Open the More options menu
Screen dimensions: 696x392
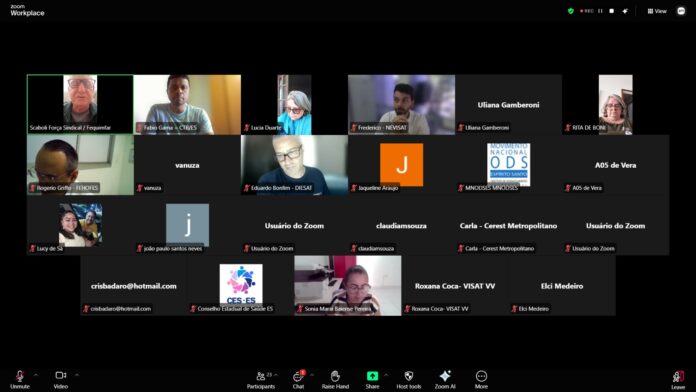(x=481, y=380)
